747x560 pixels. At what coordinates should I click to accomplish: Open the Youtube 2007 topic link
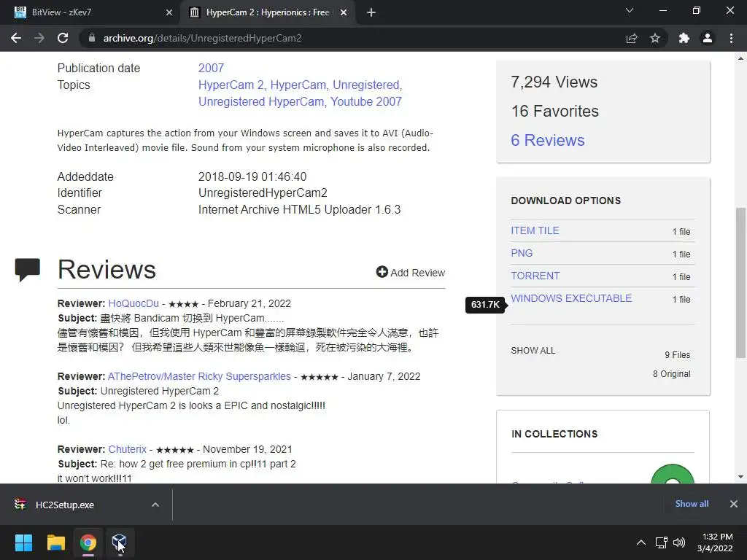(x=366, y=101)
